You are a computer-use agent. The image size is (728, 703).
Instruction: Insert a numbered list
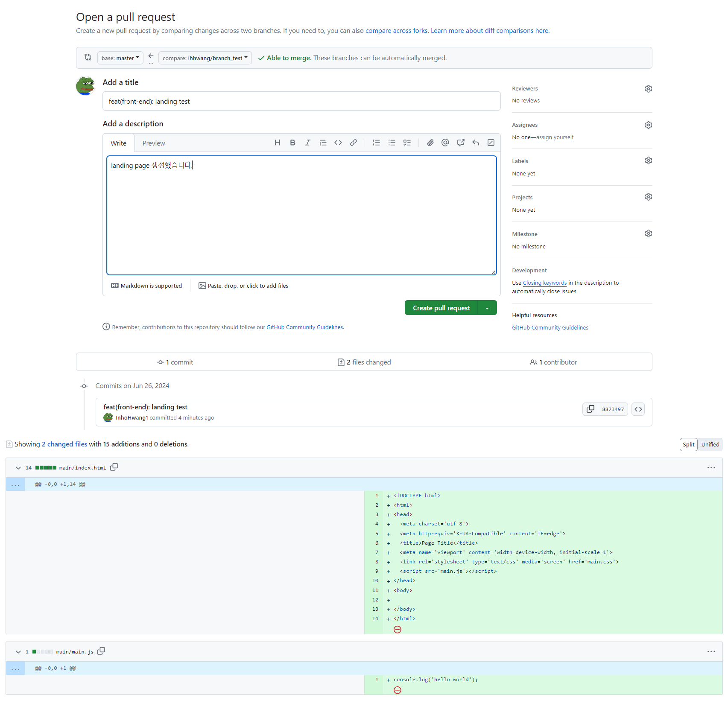[376, 143]
